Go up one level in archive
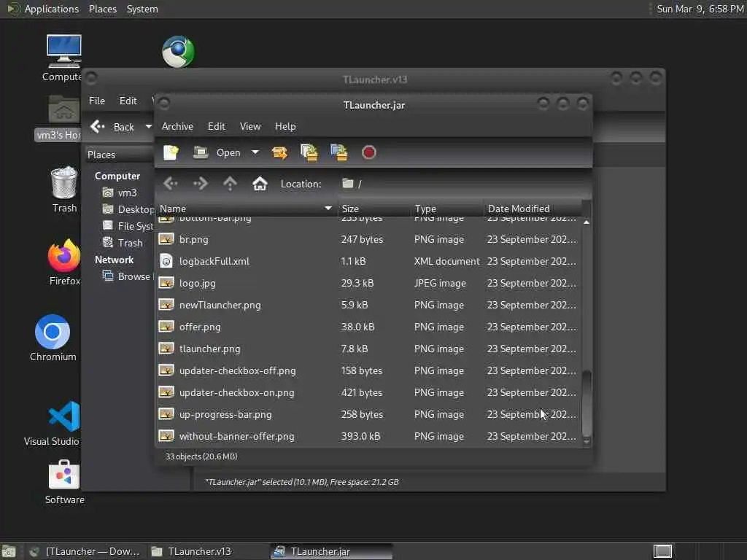Viewport: 747px width, 560px height. [230, 183]
